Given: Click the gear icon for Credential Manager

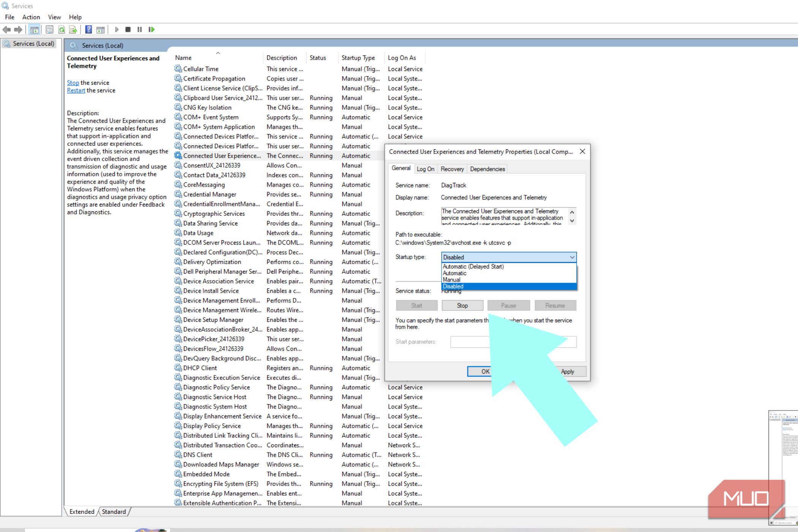Looking at the screenshot, I should (178, 194).
